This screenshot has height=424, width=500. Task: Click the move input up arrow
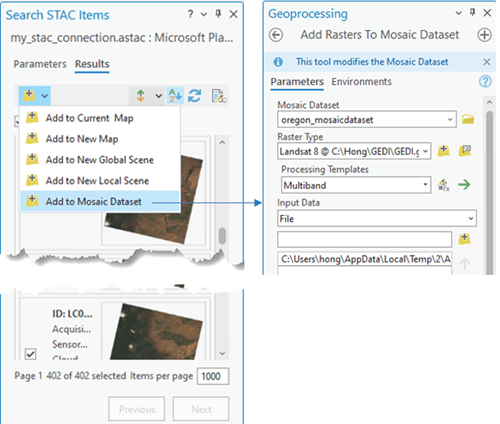click(x=465, y=264)
